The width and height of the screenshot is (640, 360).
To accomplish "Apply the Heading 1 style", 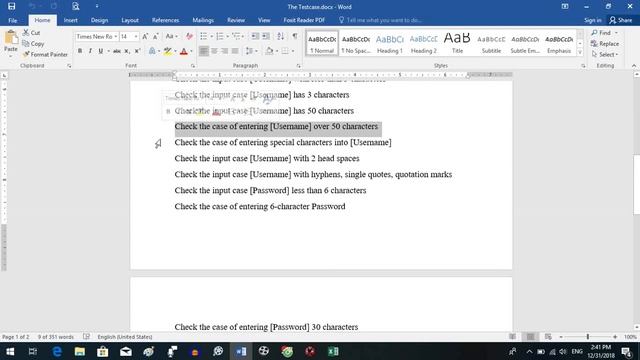I will click(389, 43).
